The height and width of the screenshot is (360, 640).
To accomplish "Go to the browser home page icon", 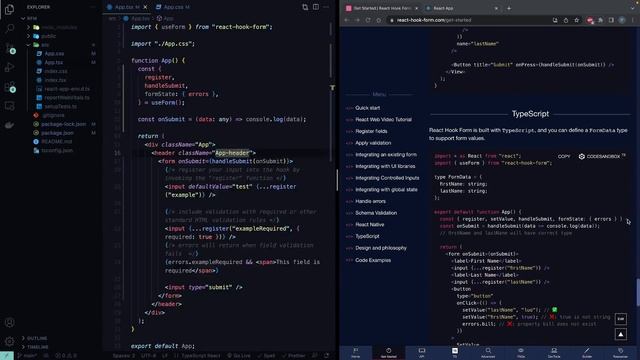I will (x=378, y=20).
